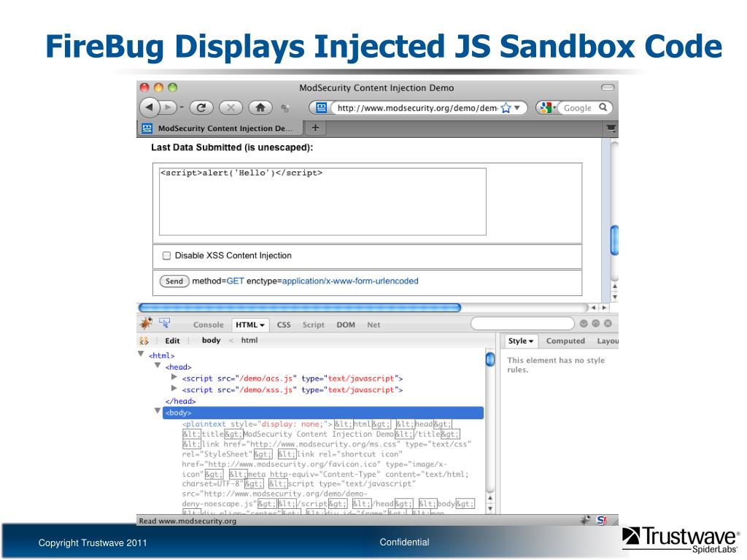Viewport: 747px width, 560px height.
Task: Click the GET method link
Action: click(x=236, y=281)
